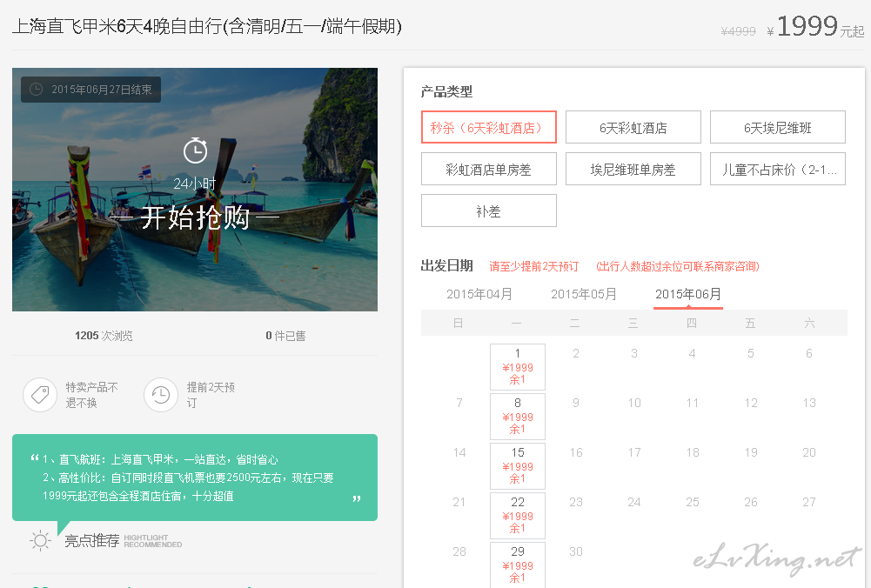Screen dimensions: 871x588
Task: Click the 亮点推荐 section heading
Action: [x=92, y=540]
